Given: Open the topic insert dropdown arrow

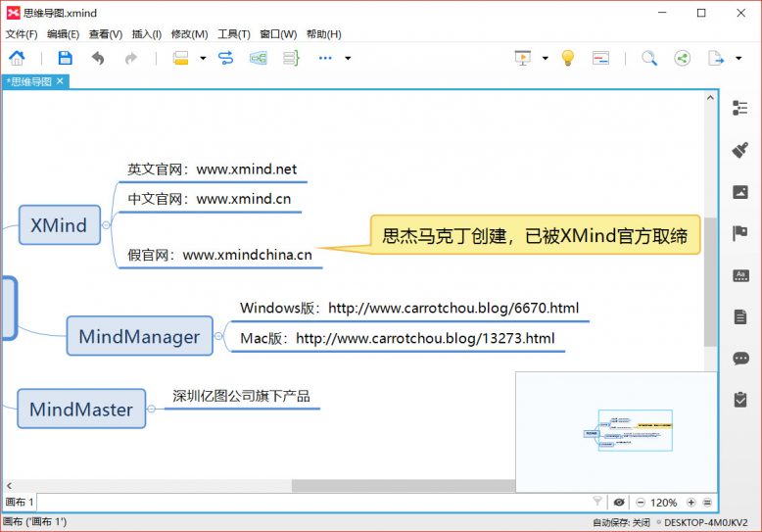Looking at the screenshot, I should point(203,59).
